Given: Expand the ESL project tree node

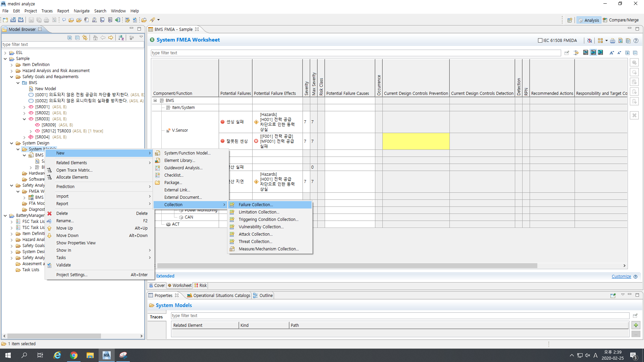Looking at the screenshot, I should 5,53.
